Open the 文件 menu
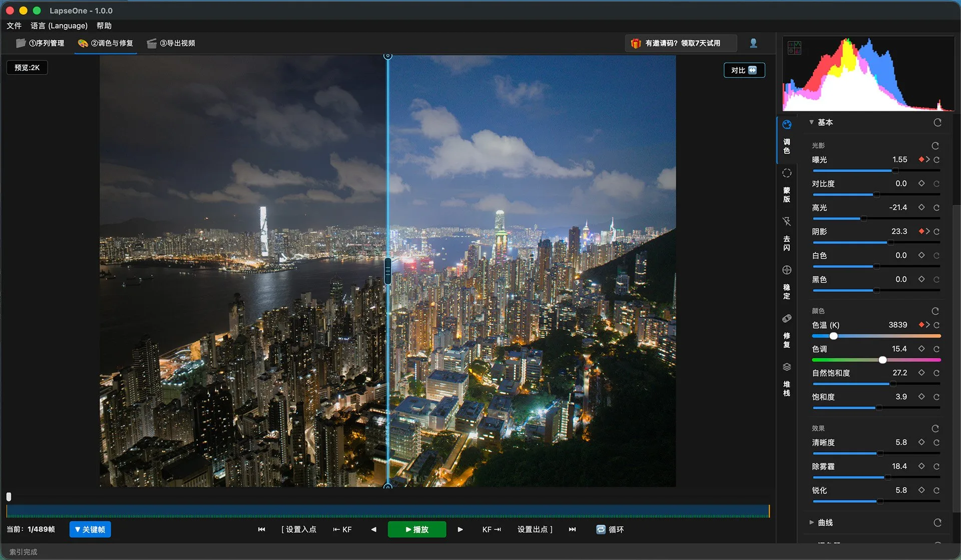The height and width of the screenshot is (560, 961). [14, 26]
